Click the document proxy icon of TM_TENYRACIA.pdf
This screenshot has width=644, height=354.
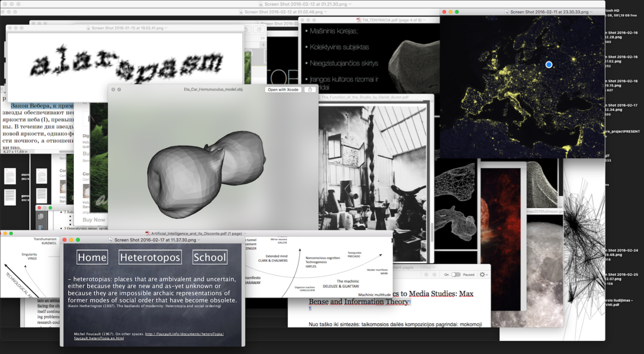coord(359,20)
